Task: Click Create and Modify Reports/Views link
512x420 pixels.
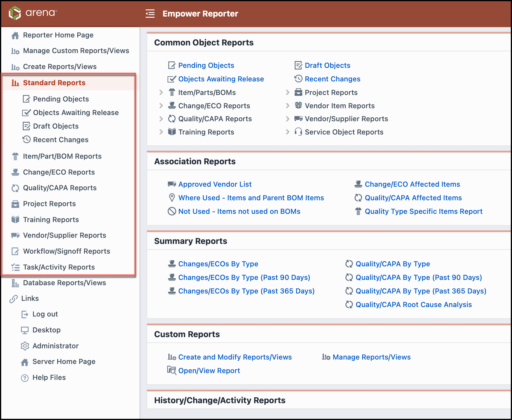Action: (x=235, y=357)
